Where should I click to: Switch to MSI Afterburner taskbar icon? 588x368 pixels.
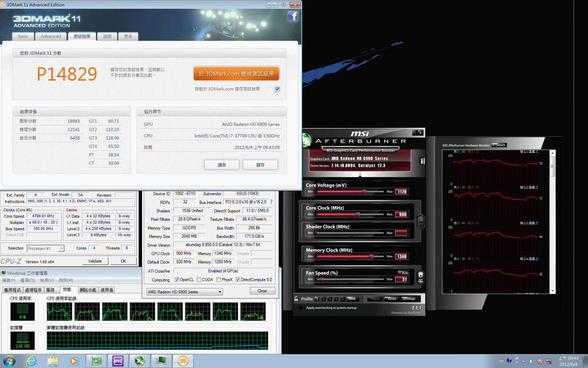pyautogui.click(x=140, y=361)
